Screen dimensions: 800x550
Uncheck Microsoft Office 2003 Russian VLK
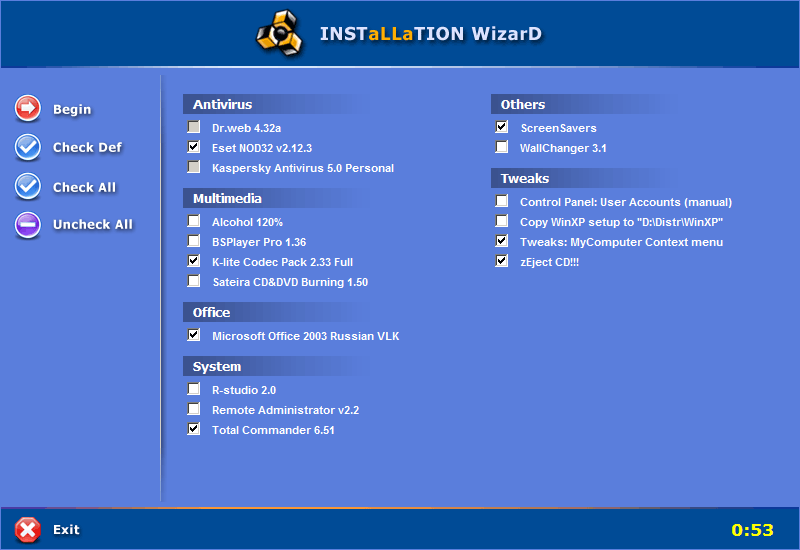coord(194,335)
